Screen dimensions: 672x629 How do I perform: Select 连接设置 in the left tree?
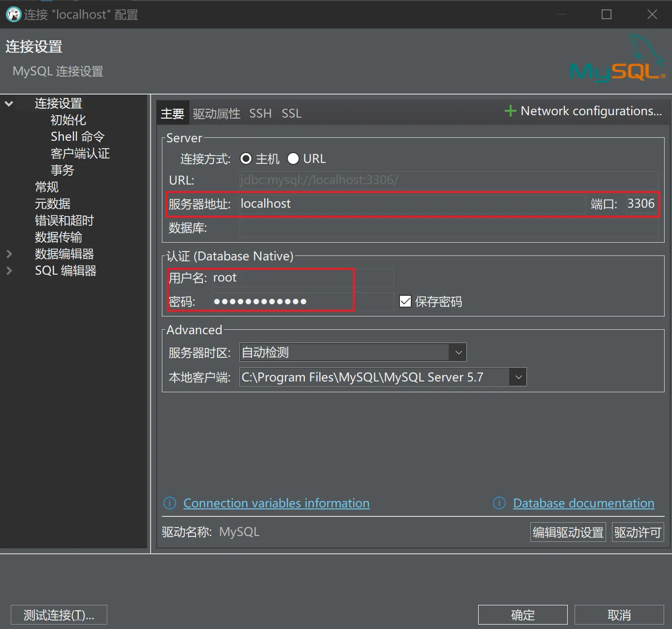click(59, 103)
